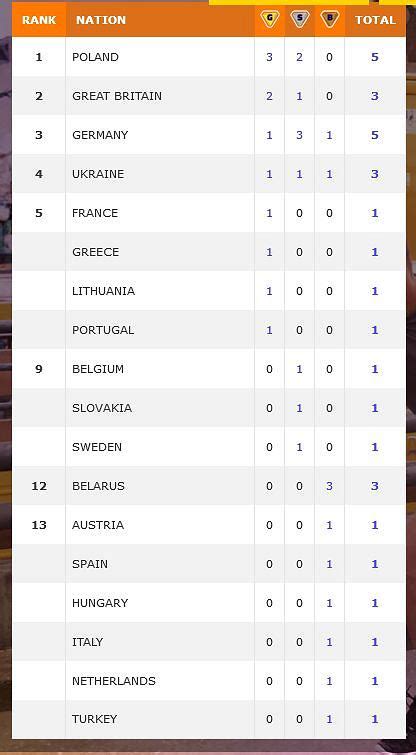The width and height of the screenshot is (416, 755).
Task: Select the RANK column header
Action: click(39, 20)
